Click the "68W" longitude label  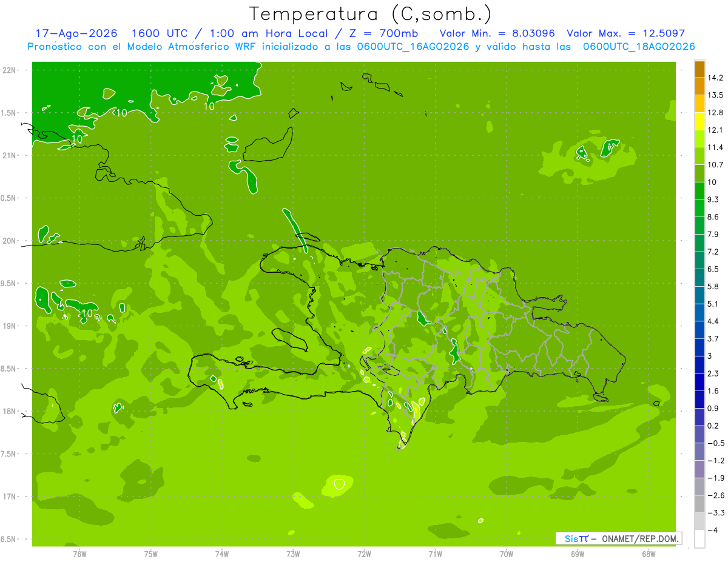[649, 554]
